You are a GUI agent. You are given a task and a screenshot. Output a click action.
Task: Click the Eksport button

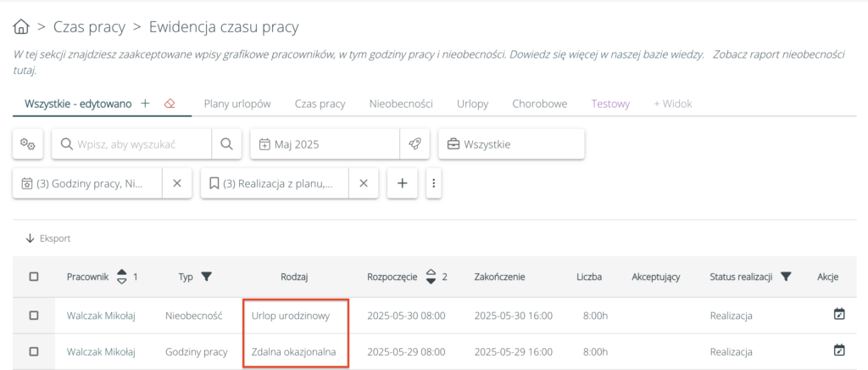click(x=48, y=238)
